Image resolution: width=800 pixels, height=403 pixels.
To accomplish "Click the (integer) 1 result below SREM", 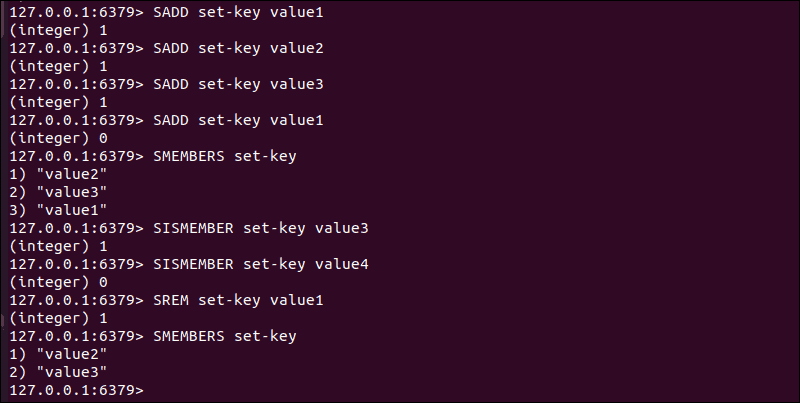I will [57, 318].
